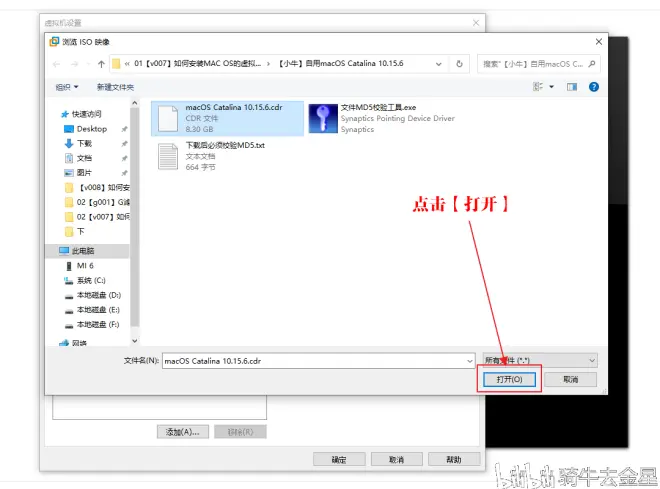Viewport: 660px width, 489px height.
Task: Go up one folder level
Action: [x=101, y=64]
